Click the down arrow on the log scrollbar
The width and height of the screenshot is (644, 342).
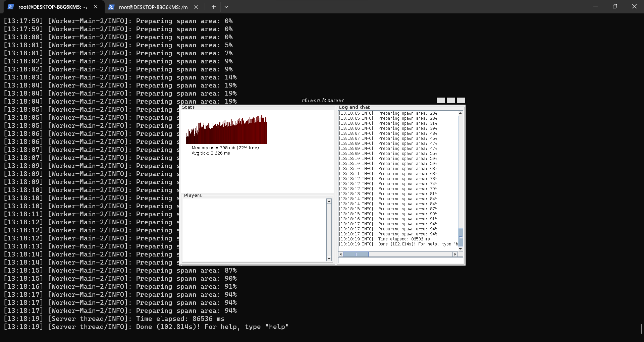coord(460,249)
